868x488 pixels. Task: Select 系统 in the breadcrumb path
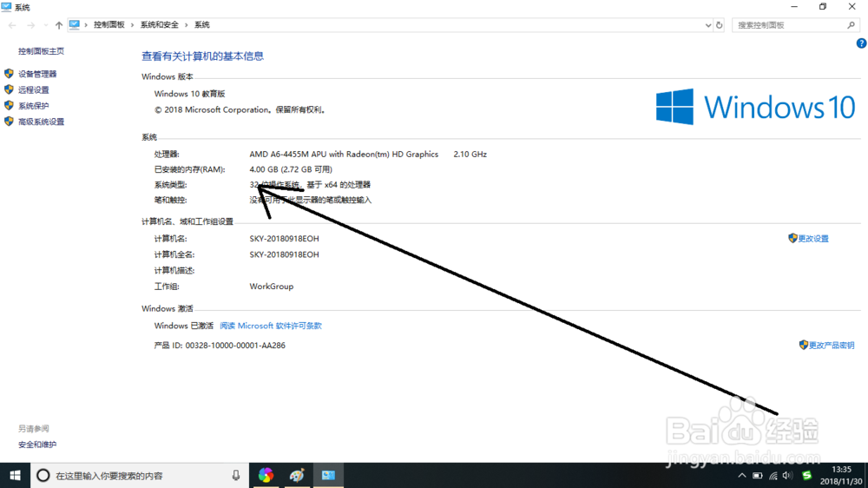click(202, 25)
